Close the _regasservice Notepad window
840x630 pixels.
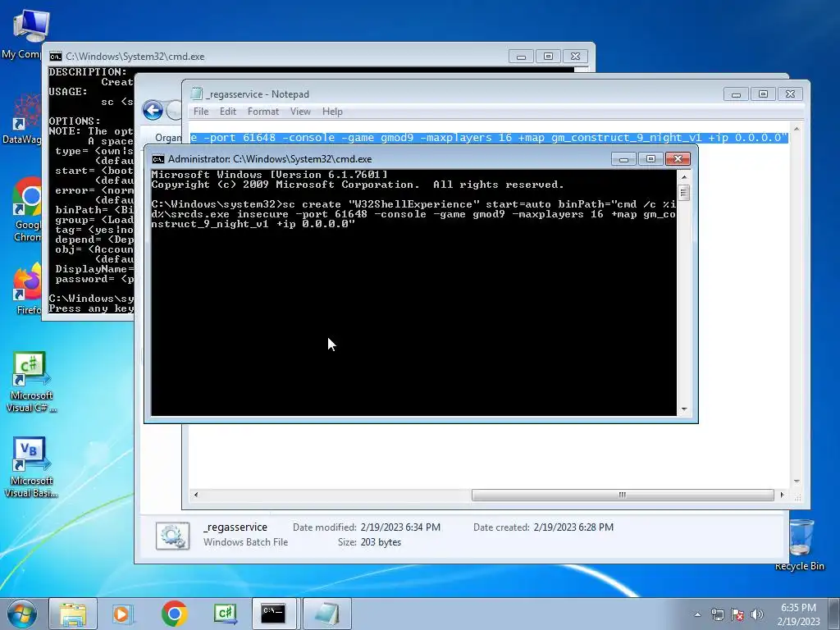point(790,94)
